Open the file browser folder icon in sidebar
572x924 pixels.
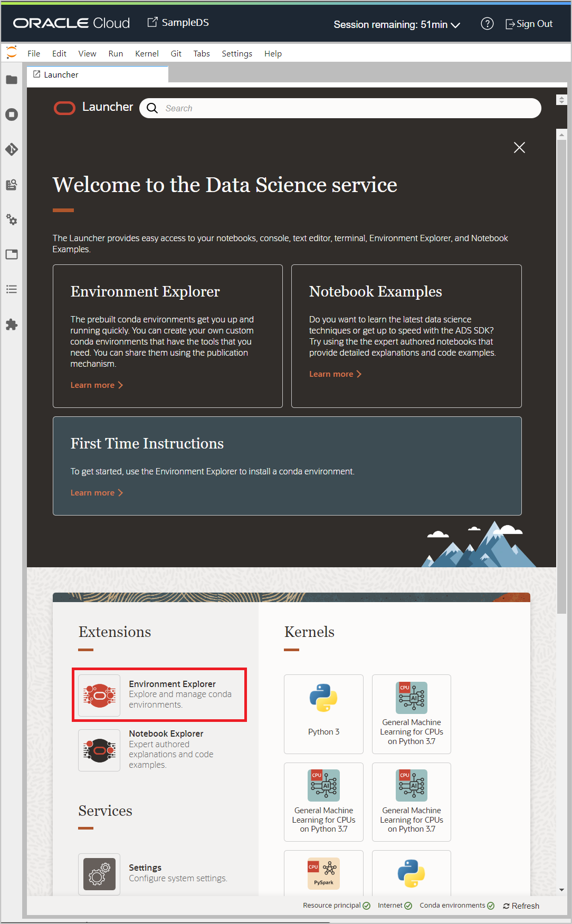click(x=12, y=80)
